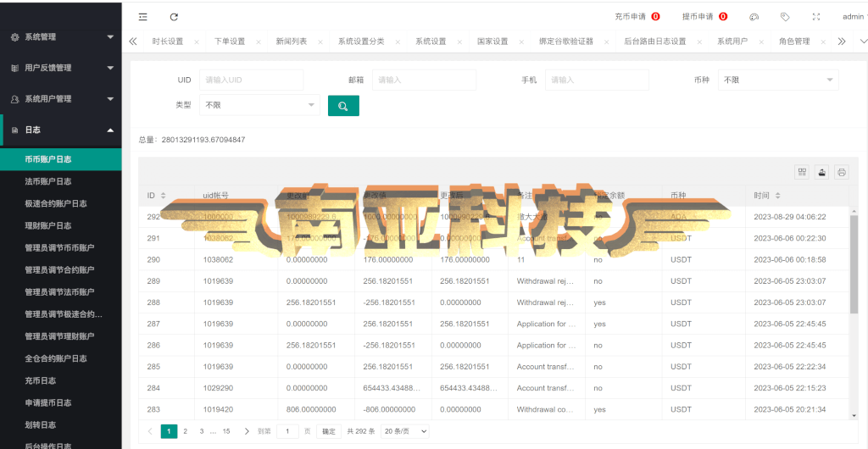Screen dimensions: 868x449
Task: Go to previous page arrow
Action: click(x=150, y=431)
